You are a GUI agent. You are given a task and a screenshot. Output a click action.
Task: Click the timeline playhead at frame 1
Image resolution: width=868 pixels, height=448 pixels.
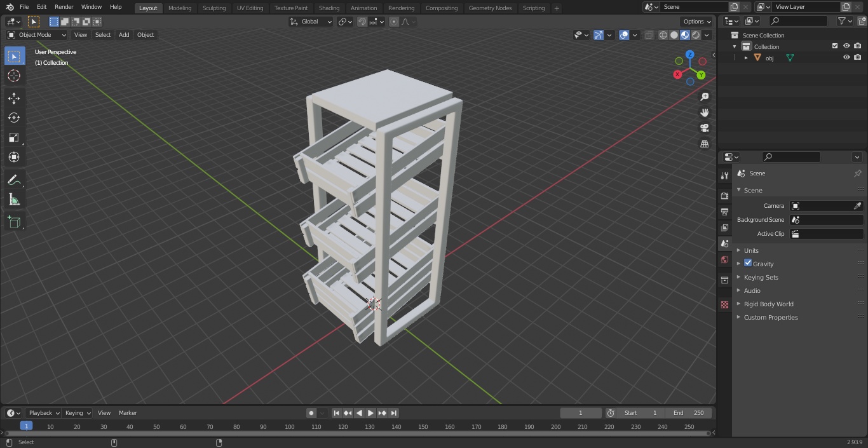click(x=26, y=426)
